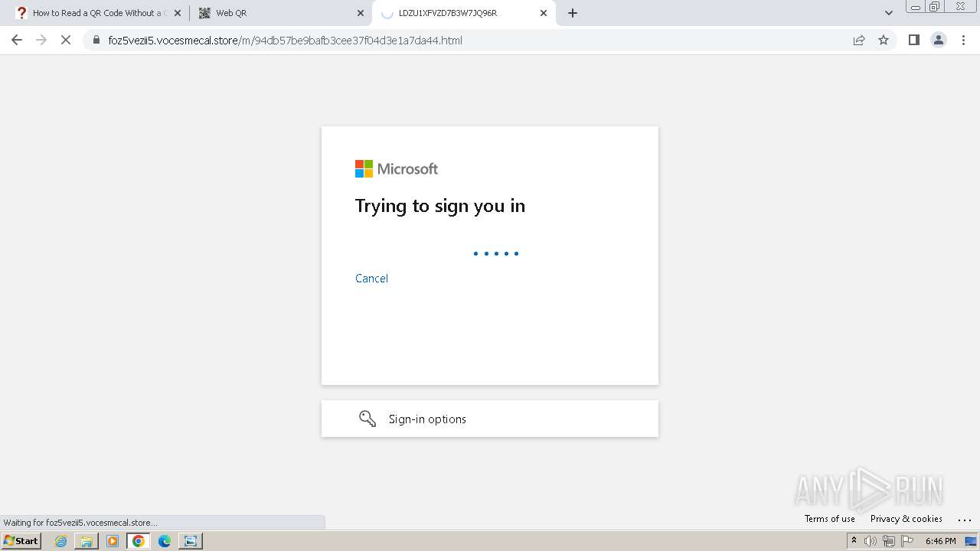Open the Chrome profile menu

[x=939, y=40]
